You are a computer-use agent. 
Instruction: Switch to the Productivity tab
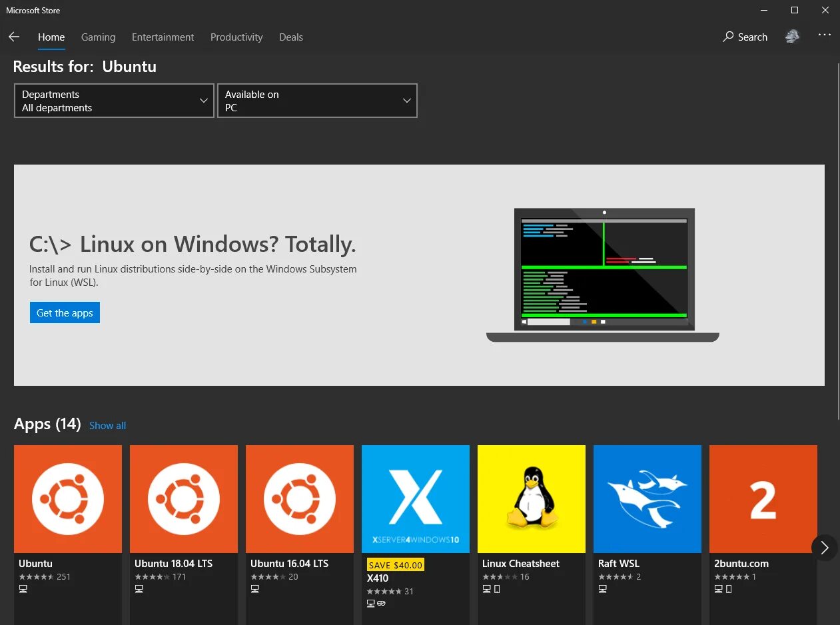coord(236,37)
